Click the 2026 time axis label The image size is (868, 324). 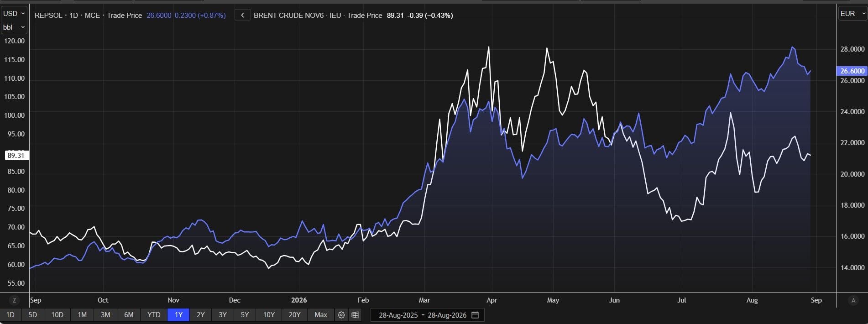[299, 300]
